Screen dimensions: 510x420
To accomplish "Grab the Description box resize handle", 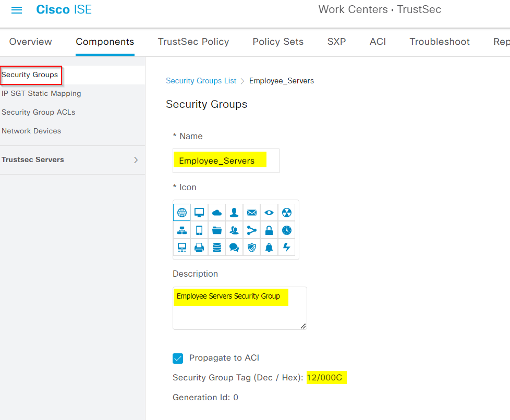I will tap(303, 326).
